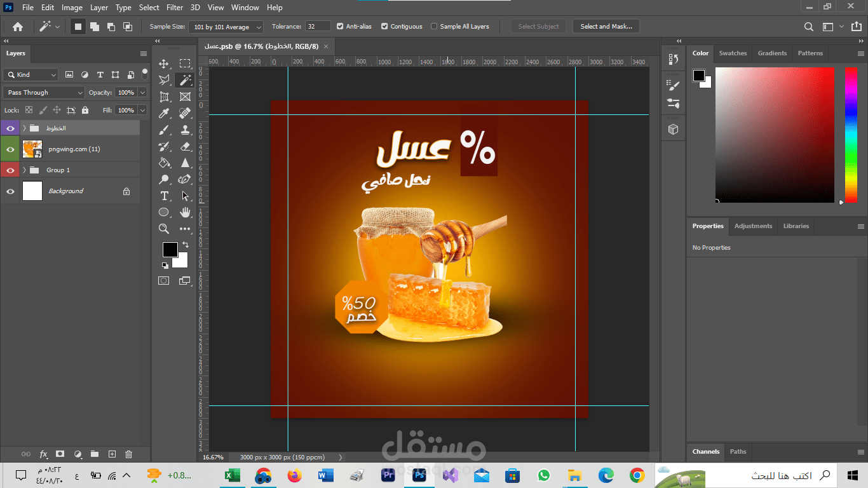Select the Eyedropper tool
Viewport: 868px width, 488px height.
coord(164,113)
